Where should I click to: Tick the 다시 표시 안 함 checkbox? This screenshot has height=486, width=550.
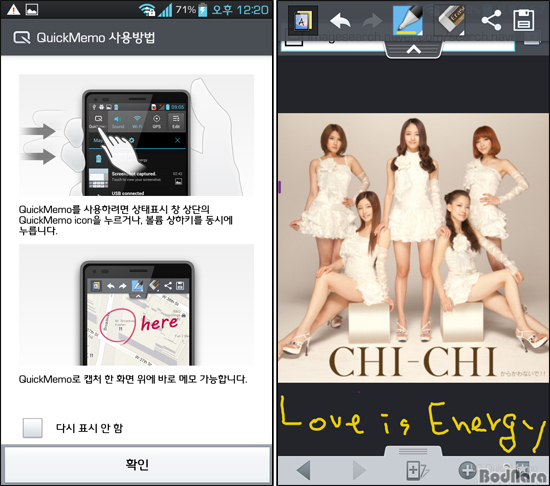pyautogui.click(x=33, y=428)
